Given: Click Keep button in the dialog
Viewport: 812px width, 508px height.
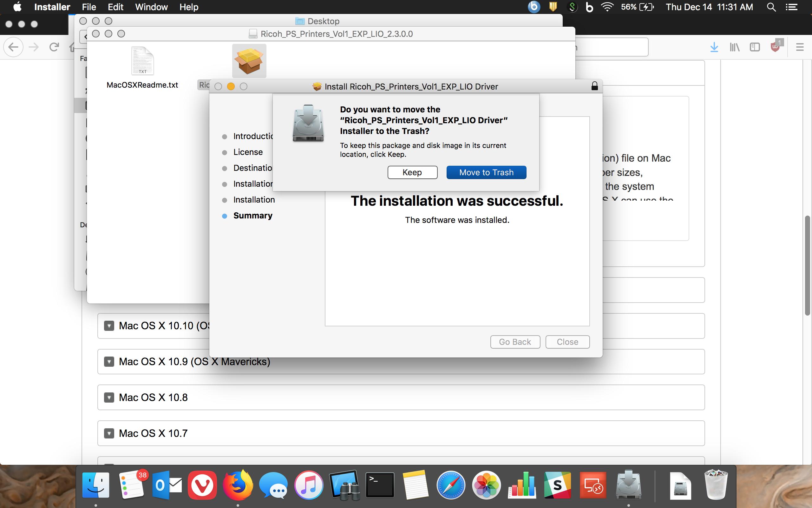Looking at the screenshot, I should point(412,172).
